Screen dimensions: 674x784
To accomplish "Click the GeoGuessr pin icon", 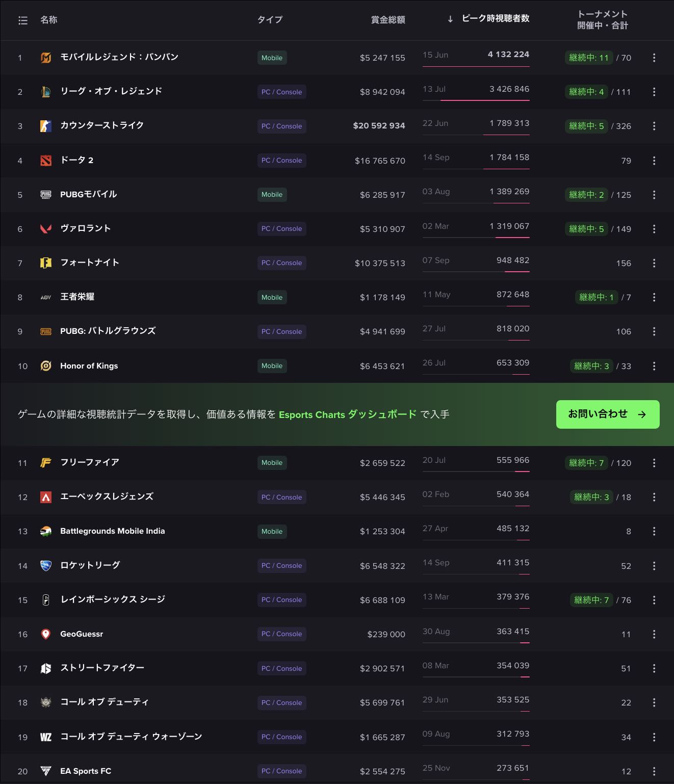I will 46,634.
